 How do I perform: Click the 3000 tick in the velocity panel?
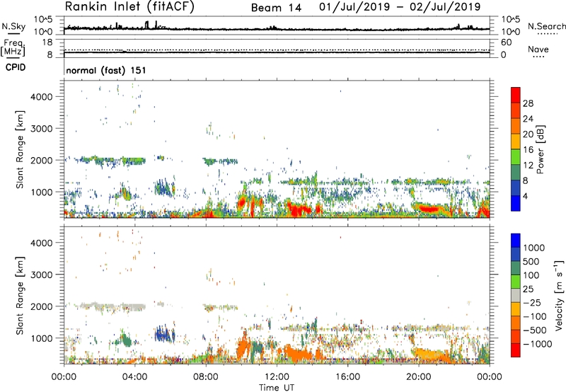(42, 275)
